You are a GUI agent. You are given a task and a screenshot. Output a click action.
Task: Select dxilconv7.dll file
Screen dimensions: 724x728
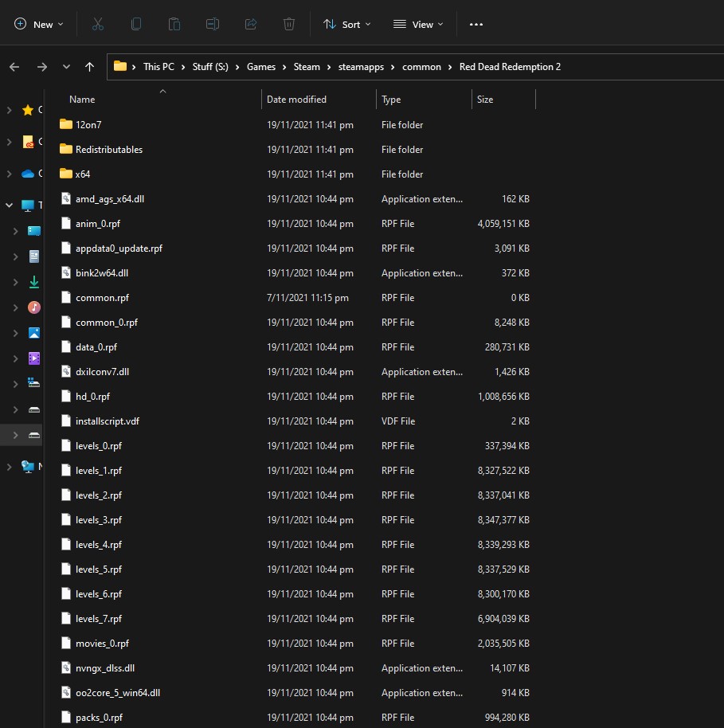coord(295,372)
